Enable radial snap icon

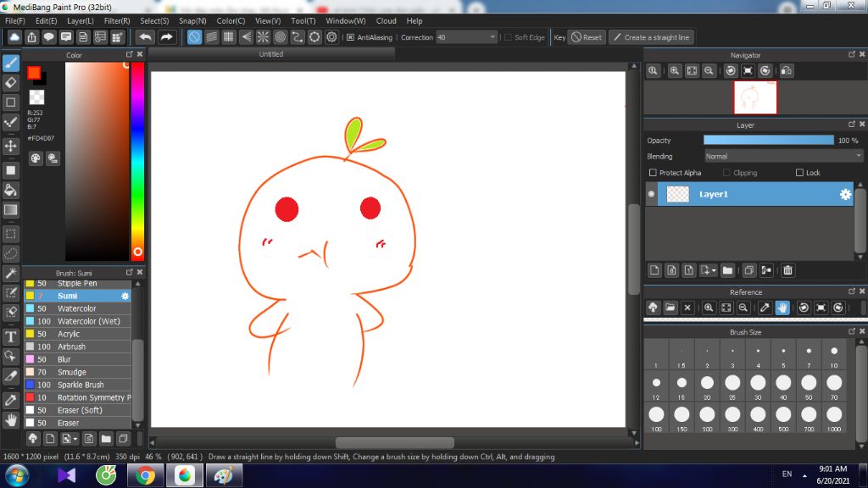263,37
